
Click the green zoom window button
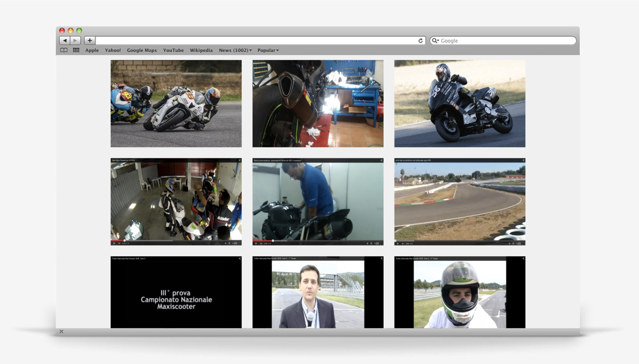pos(79,31)
